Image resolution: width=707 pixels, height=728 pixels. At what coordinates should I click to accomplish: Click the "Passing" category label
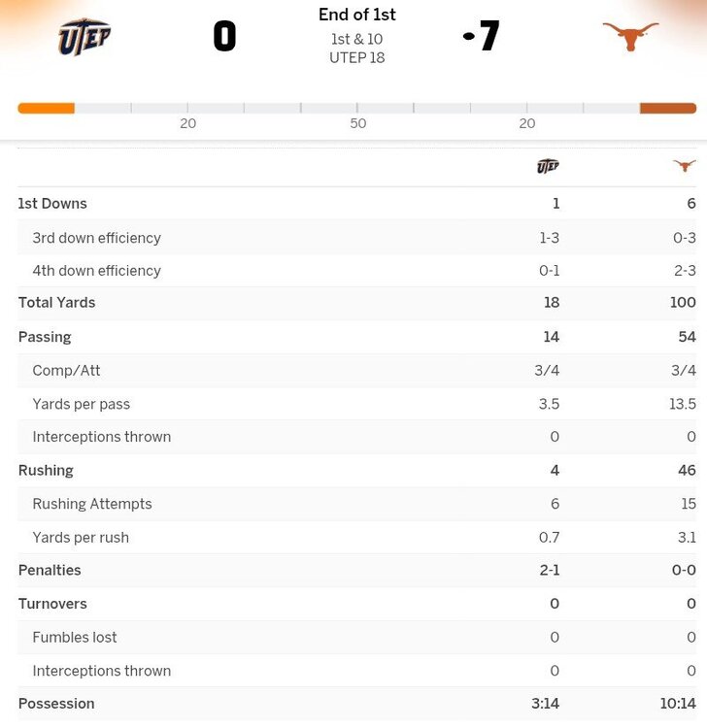click(x=45, y=337)
